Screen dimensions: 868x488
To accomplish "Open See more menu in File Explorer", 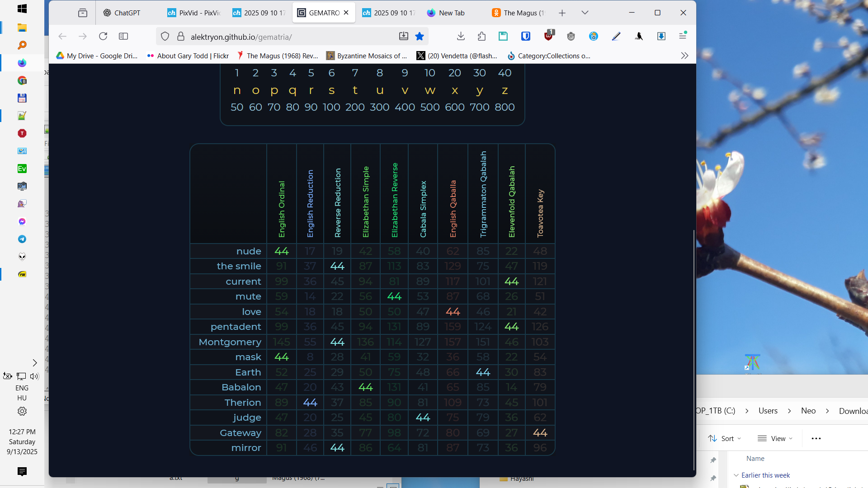I will (x=816, y=438).
